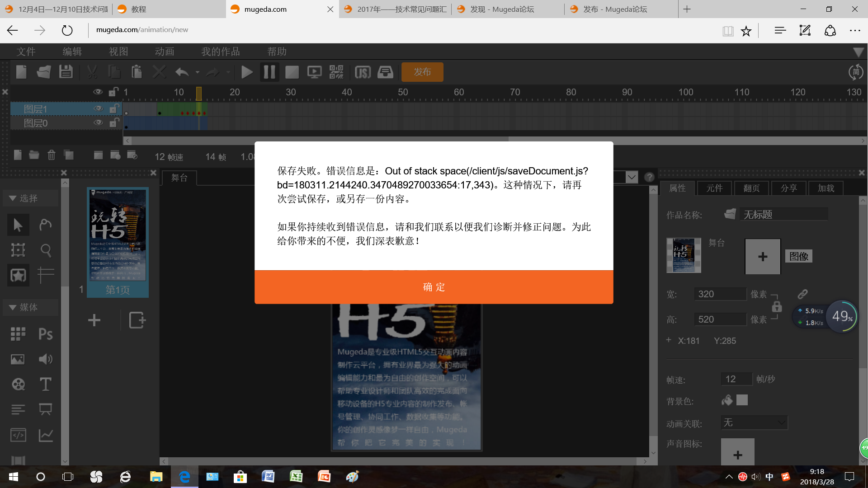Open the 动画关联 dropdown
The image size is (868, 488).
click(754, 422)
